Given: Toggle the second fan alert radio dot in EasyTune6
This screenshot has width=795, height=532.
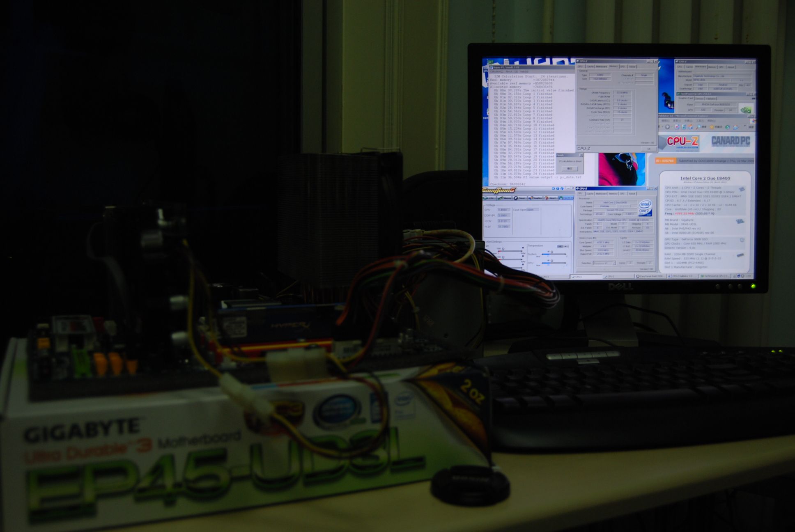Looking at the screenshot, I should 523,256.
